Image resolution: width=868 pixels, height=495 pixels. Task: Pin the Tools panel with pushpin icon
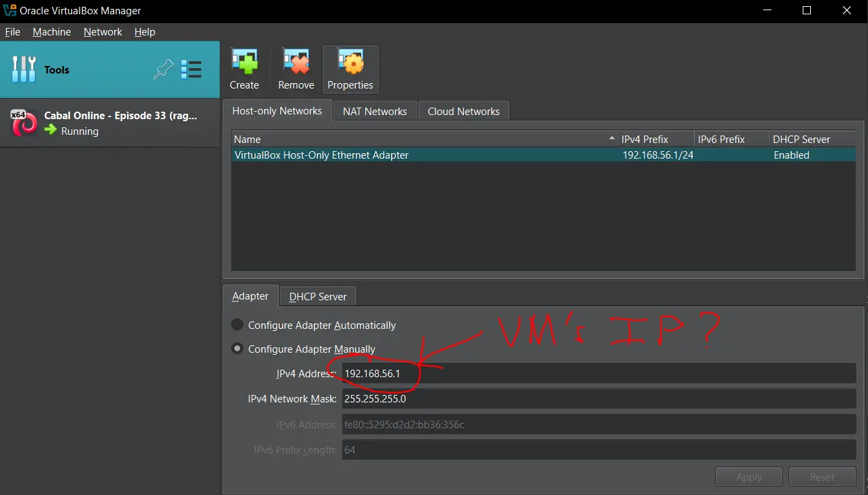(x=163, y=69)
